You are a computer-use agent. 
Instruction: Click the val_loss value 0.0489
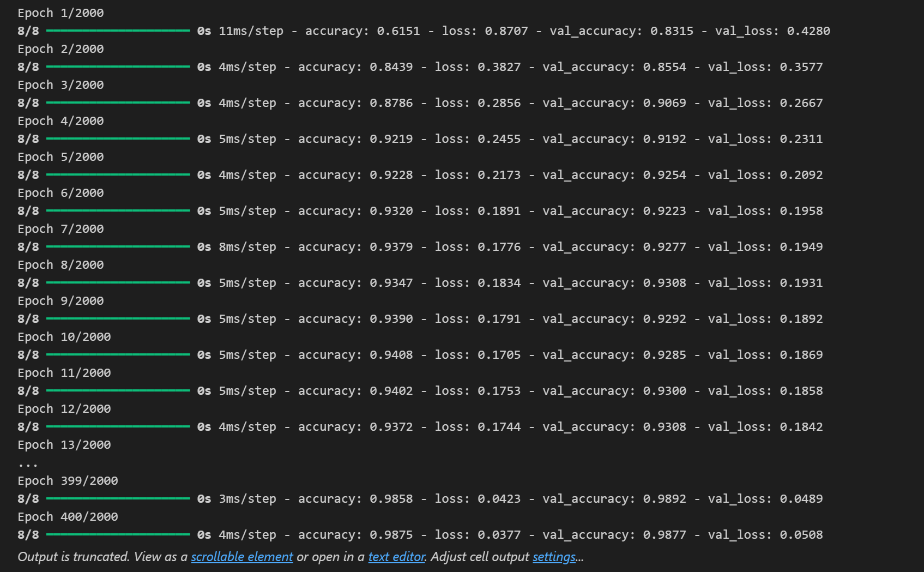[801, 499]
